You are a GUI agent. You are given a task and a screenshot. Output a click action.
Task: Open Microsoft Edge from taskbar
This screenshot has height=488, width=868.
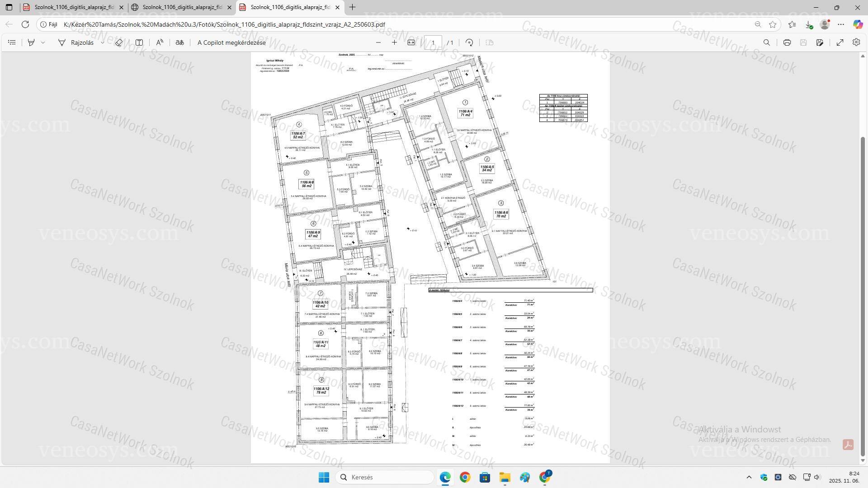click(x=445, y=477)
